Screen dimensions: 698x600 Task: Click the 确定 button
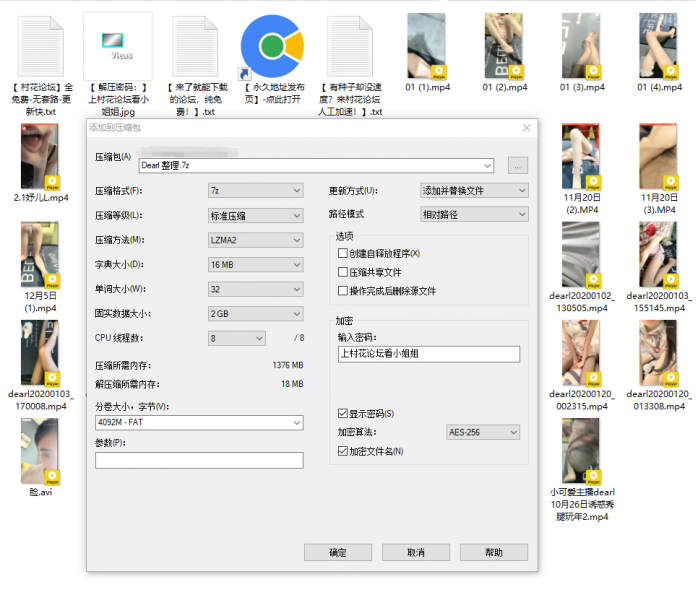(x=338, y=552)
